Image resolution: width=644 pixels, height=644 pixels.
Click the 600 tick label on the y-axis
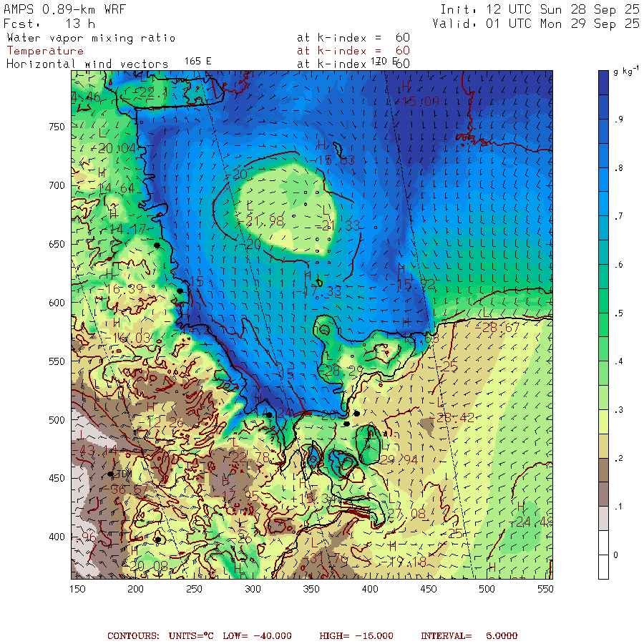[x=57, y=303]
